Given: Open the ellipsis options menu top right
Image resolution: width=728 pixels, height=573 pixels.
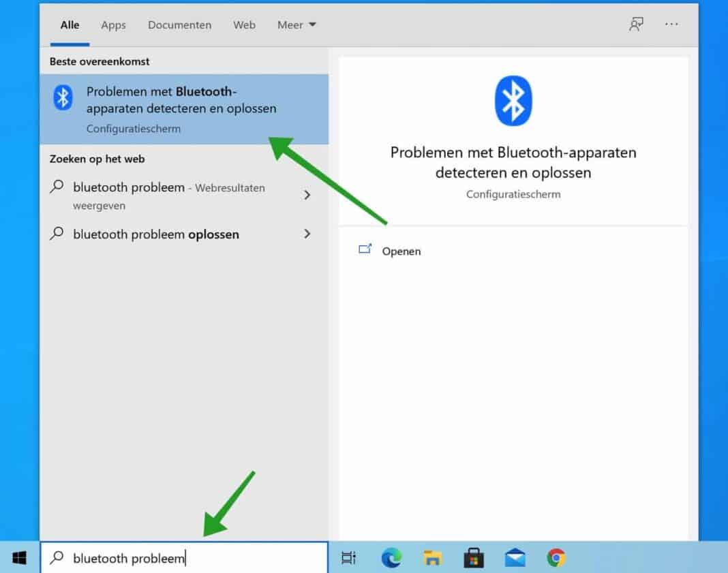Looking at the screenshot, I should (x=671, y=25).
